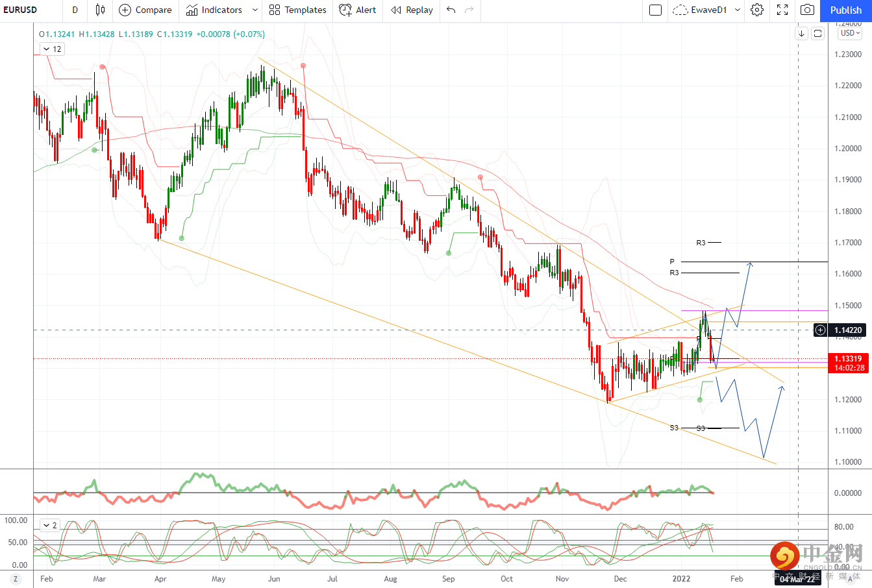Click the 1.15000 price axis label
872x588 pixels.
tap(848, 305)
